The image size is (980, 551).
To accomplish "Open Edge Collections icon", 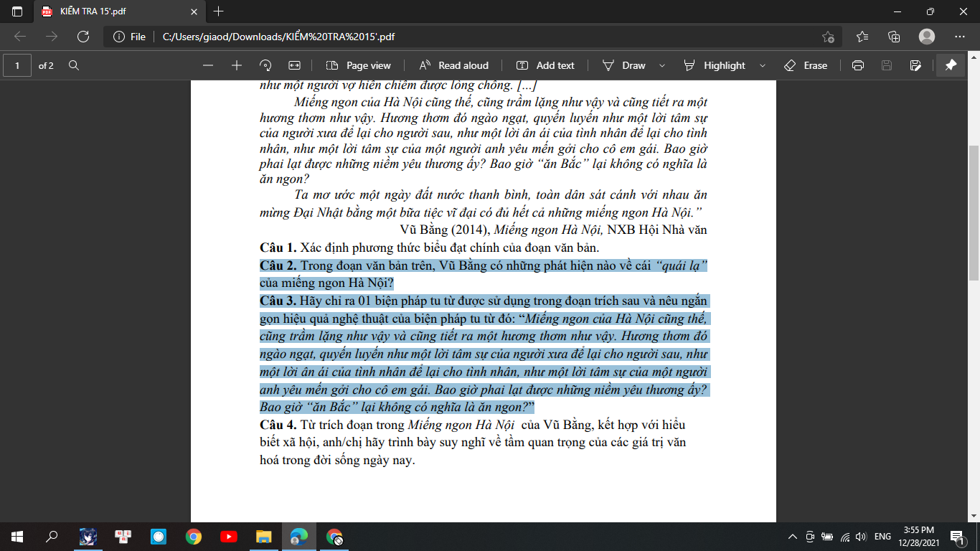I will coord(894,37).
